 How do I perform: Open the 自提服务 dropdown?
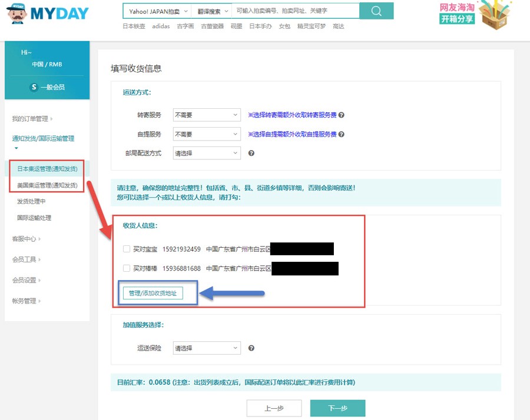(207, 134)
